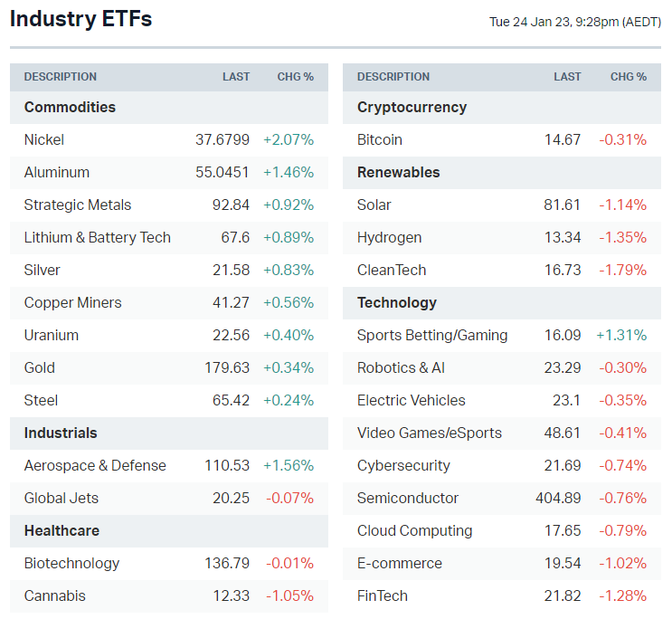Image resolution: width=672 pixels, height=619 pixels.
Task: Click the Gold last price 179.63
Action: (x=227, y=367)
